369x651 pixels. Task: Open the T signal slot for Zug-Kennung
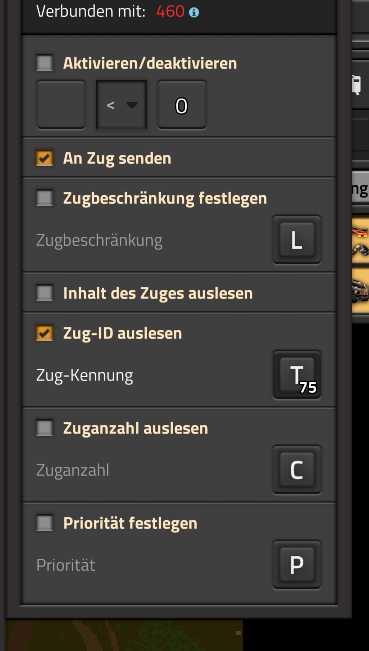coord(297,375)
